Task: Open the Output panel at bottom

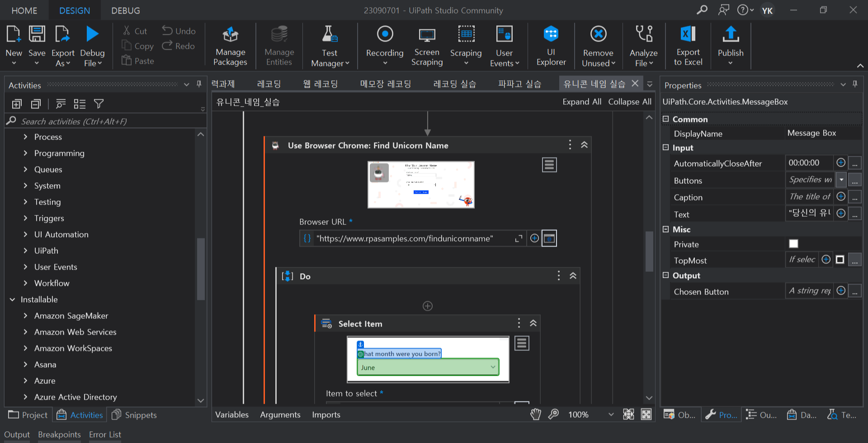Action: [17, 434]
